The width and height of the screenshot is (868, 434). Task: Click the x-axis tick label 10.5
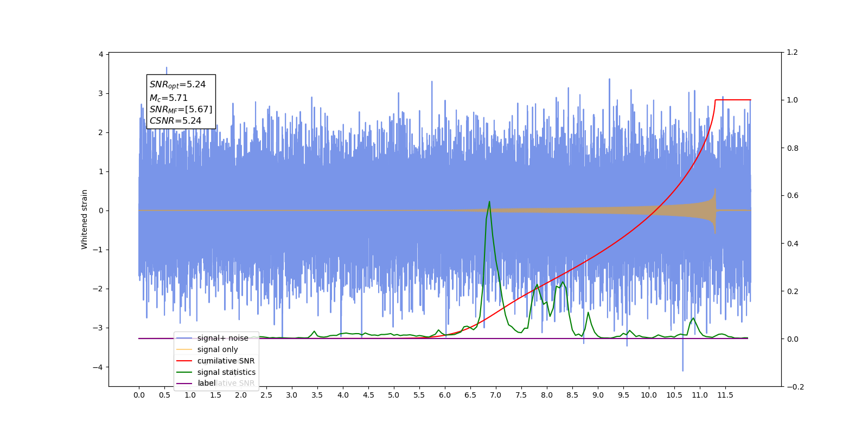[674, 395]
